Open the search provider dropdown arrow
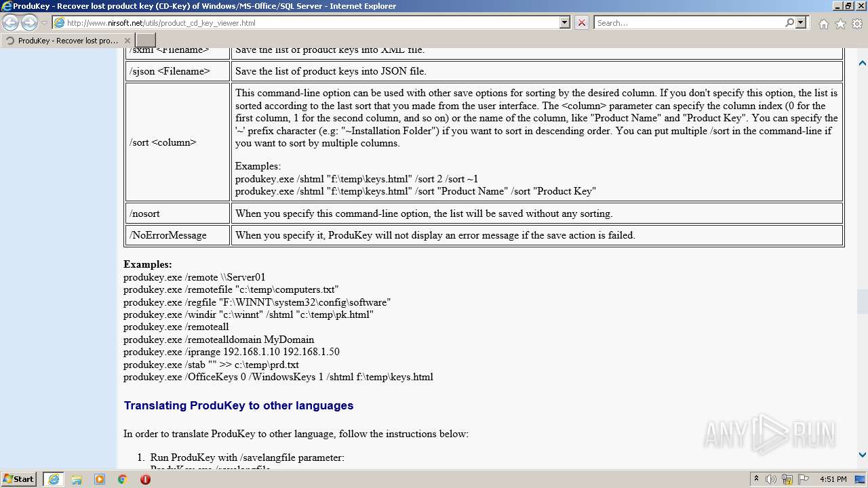 801,22
